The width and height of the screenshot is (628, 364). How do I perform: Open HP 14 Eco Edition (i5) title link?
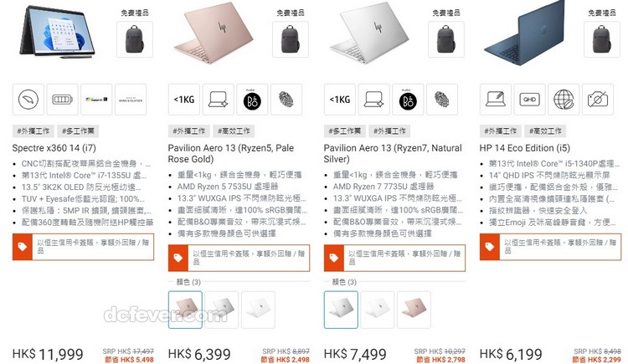pos(525,148)
